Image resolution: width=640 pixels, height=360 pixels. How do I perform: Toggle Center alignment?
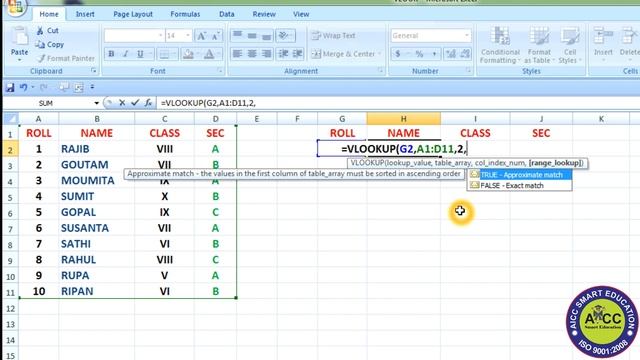point(252,54)
